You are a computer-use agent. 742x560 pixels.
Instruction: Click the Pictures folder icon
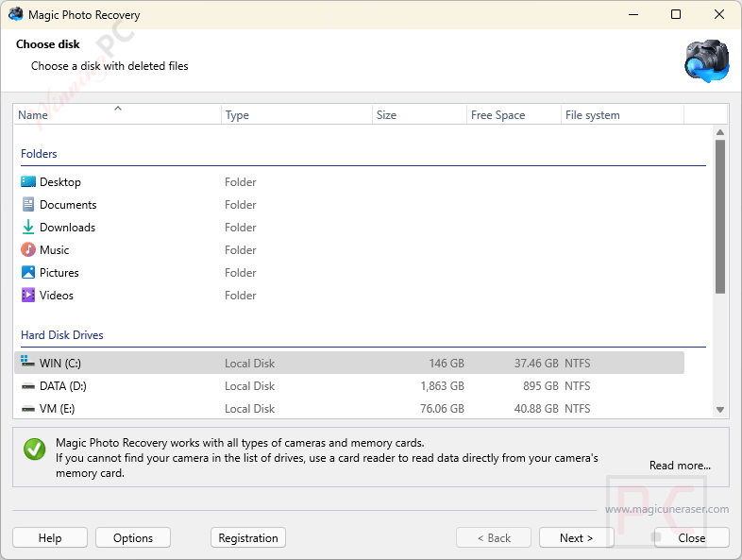point(28,272)
